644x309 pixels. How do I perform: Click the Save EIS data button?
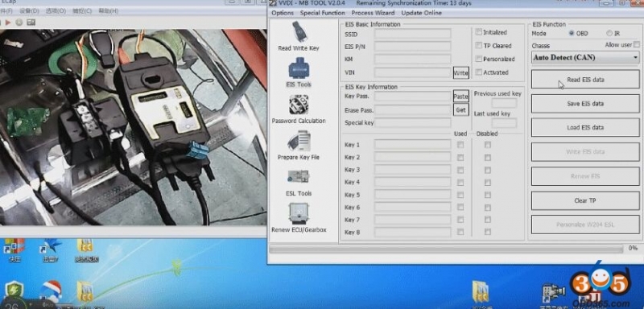pyautogui.click(x=585, y=104)
